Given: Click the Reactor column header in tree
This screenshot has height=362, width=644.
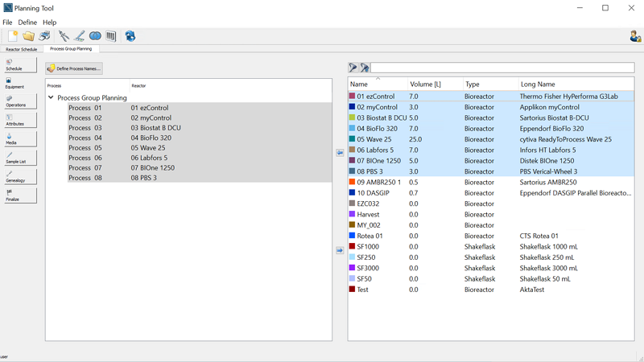Looking at the screenshot, I should point(231,86).
